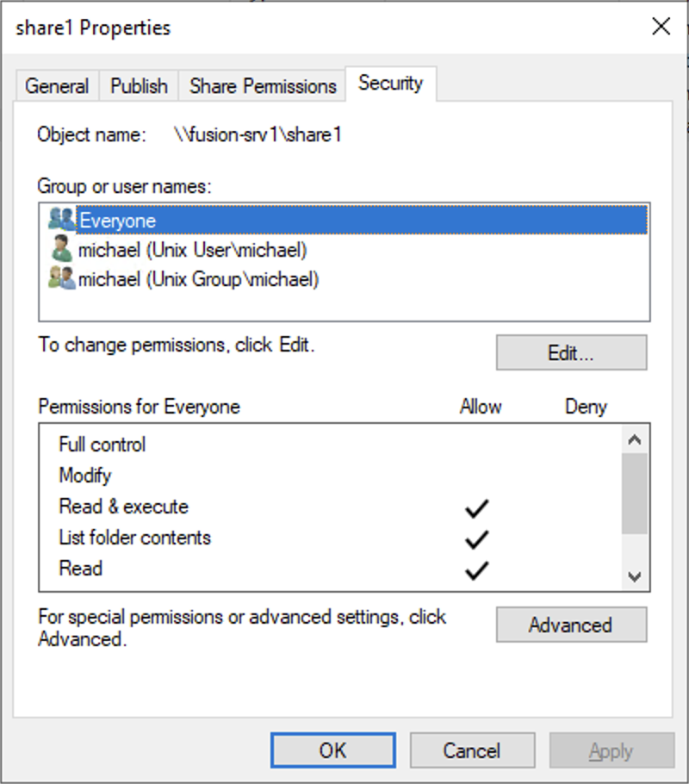Viewport: 689px width, 784px height.
Task: Open the General tab
Action: tap(57, 85)
